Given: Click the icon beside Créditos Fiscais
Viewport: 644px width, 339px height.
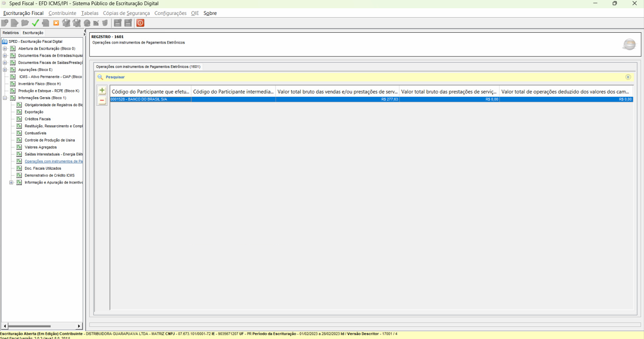Looking at the screenshot, I should point(19,119).
